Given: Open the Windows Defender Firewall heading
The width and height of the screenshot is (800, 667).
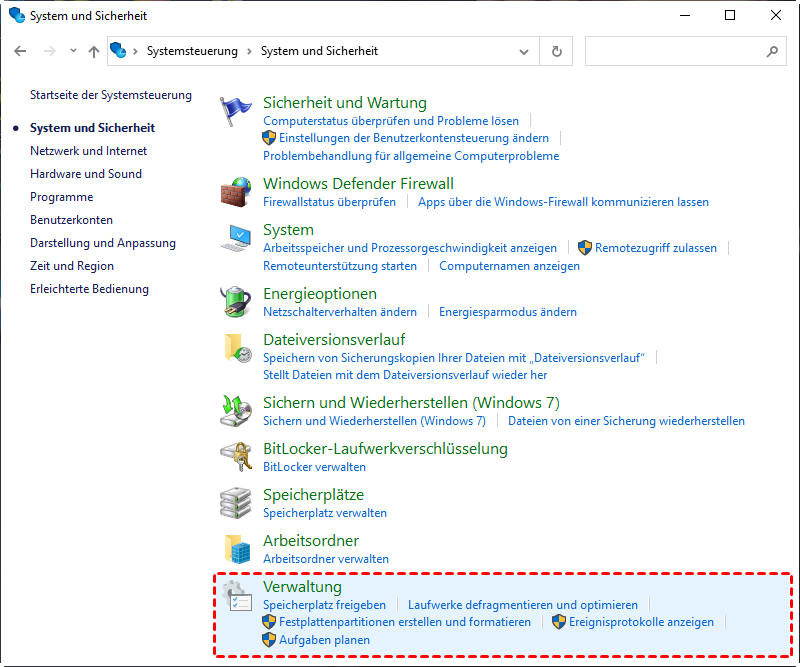Looking at the screenshot, I should pos(358,184).
